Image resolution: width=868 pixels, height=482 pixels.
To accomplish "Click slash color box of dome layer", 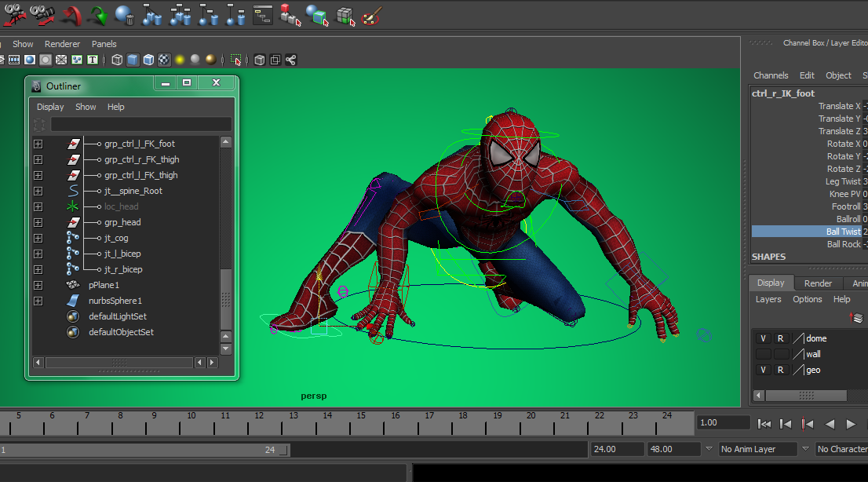I will tap(798, 338).
